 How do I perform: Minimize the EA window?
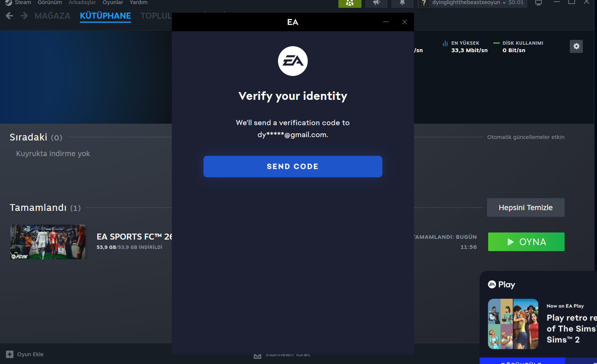[386, 22]
